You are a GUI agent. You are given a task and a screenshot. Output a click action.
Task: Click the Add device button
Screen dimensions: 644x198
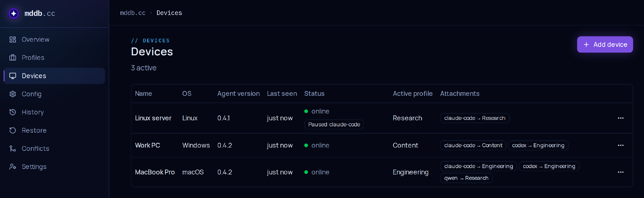click(605, 44)
